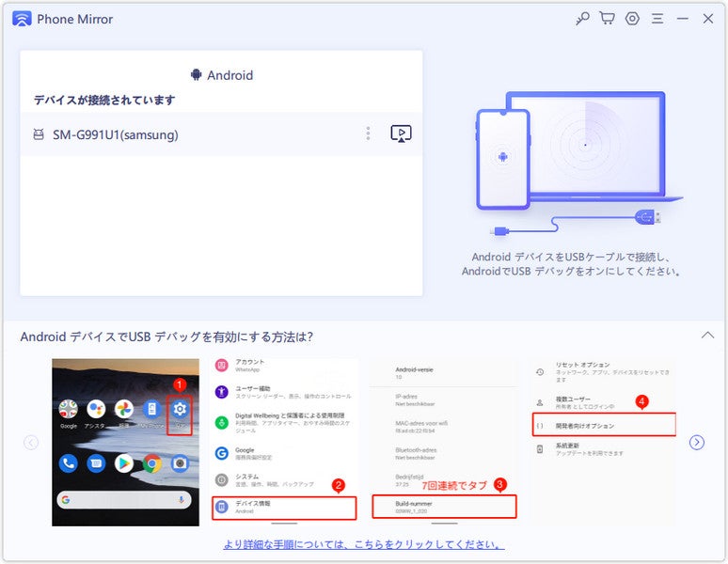
Task: Click the デバイス情報 settings guide thumbnail
Action: [284, 442]
